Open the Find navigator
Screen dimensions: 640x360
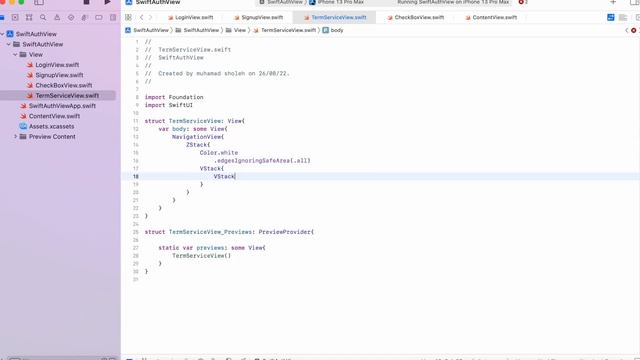click(x=43, y=18)
